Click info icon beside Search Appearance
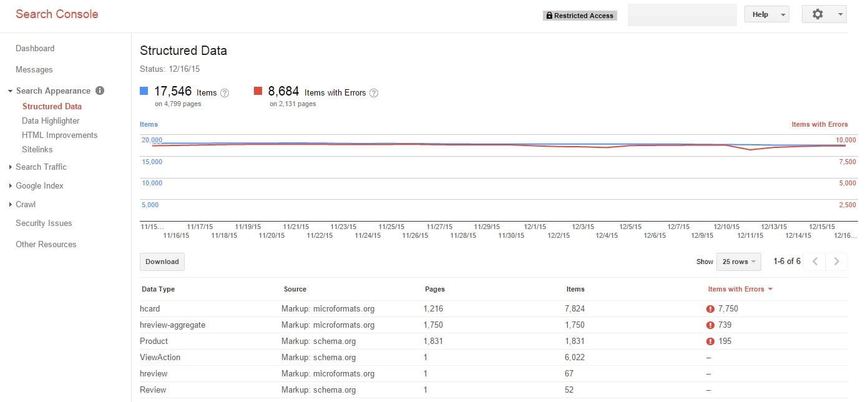The height and width of the screenshot is (402, 868). pos(100,91)
